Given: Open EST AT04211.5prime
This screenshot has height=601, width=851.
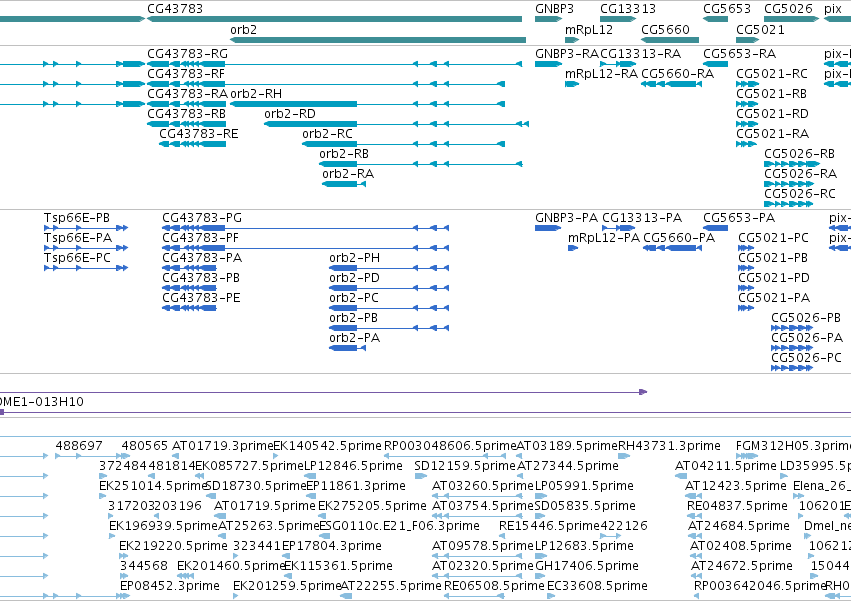Looking at the screenshot, I should pyautogui.click(x=726, y=466).
